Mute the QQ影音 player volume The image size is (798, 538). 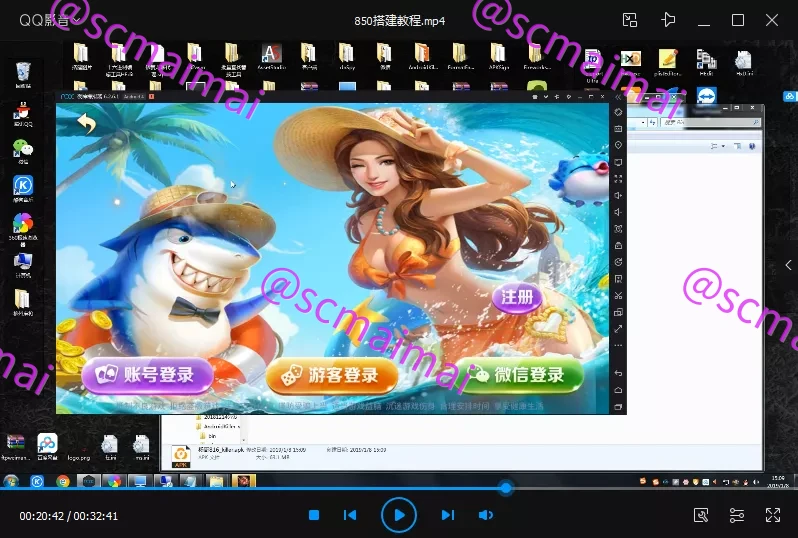click(486, 515)
